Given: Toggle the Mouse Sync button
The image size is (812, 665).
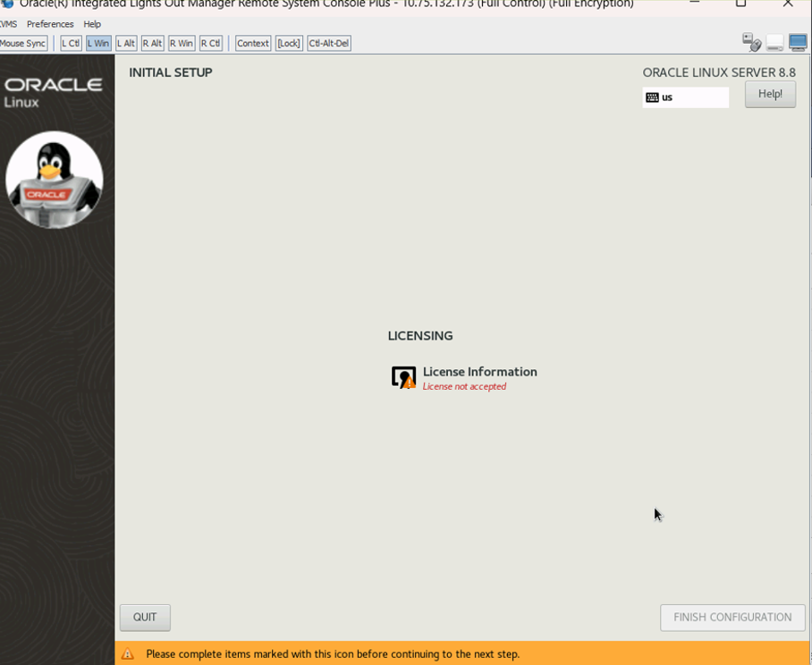Looking at the screenshot, I should tap(22, 43).
